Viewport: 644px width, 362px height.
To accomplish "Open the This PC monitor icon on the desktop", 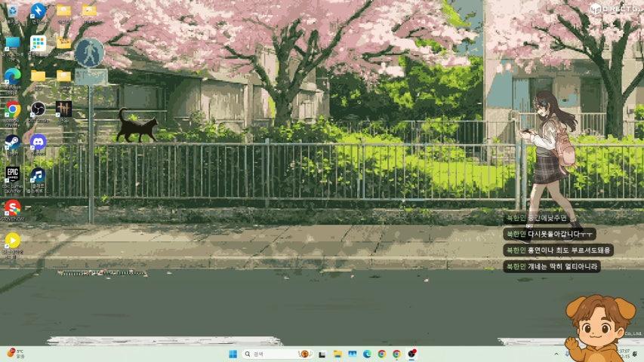I will pyautogui.click(x=12, y=43).
